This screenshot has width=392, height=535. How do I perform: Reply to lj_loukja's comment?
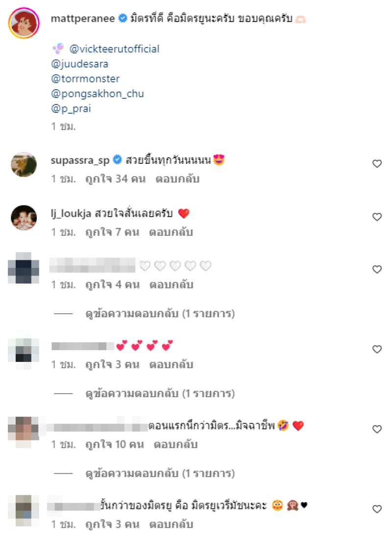171,232
